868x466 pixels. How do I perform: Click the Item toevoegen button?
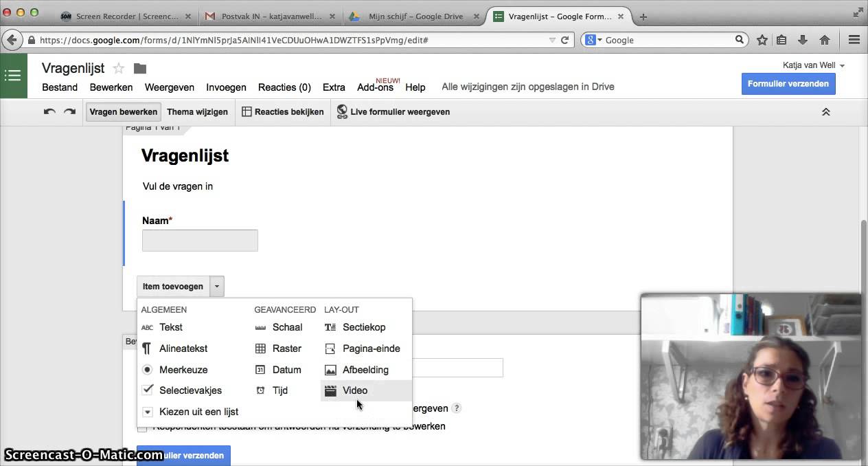[173, 287]
